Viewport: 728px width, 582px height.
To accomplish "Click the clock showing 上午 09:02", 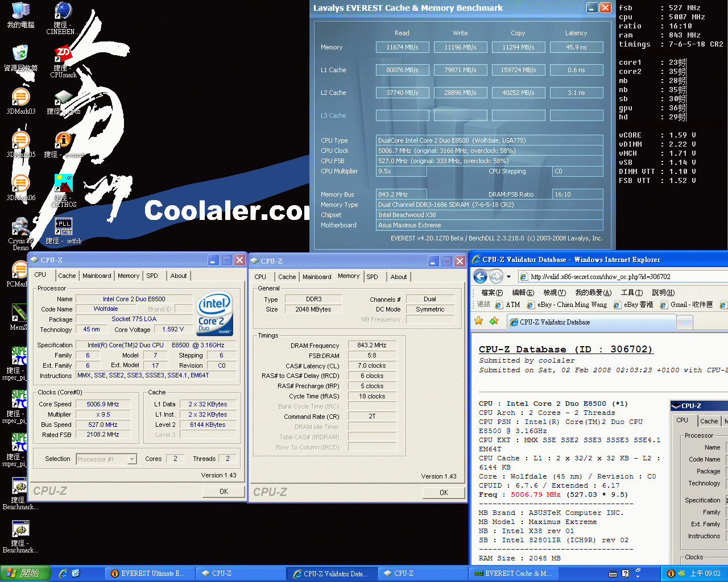I will pos(705,573).
